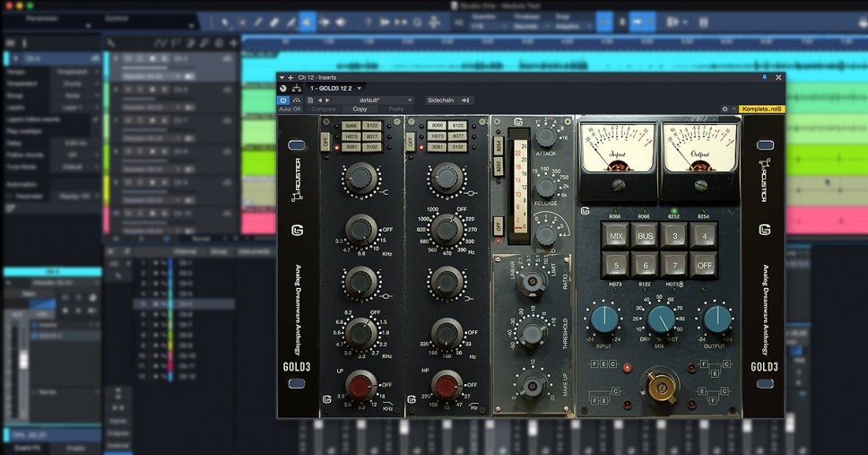Open plugin settings gear icon

coord(725,109)
